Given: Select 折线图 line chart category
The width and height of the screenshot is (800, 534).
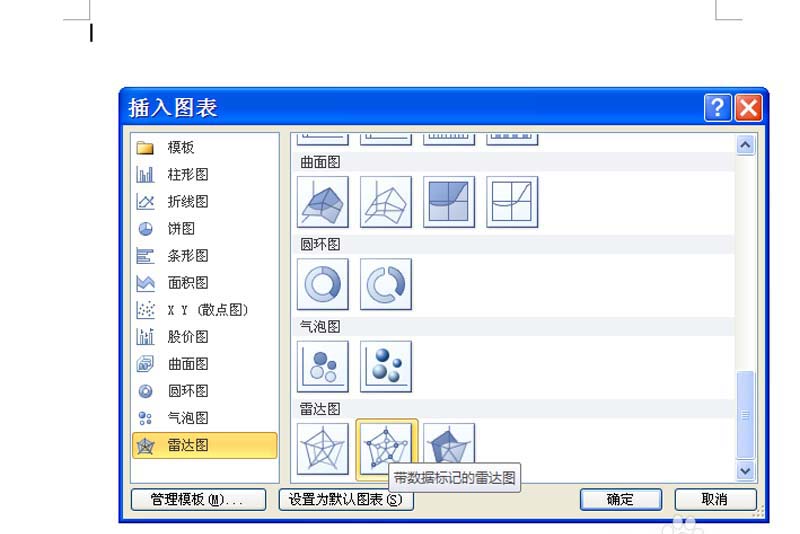Looking at the screenshot, I should tap(204, 201).
